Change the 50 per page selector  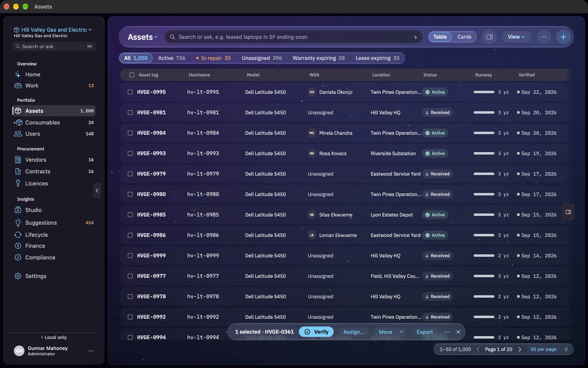(549, 349)
